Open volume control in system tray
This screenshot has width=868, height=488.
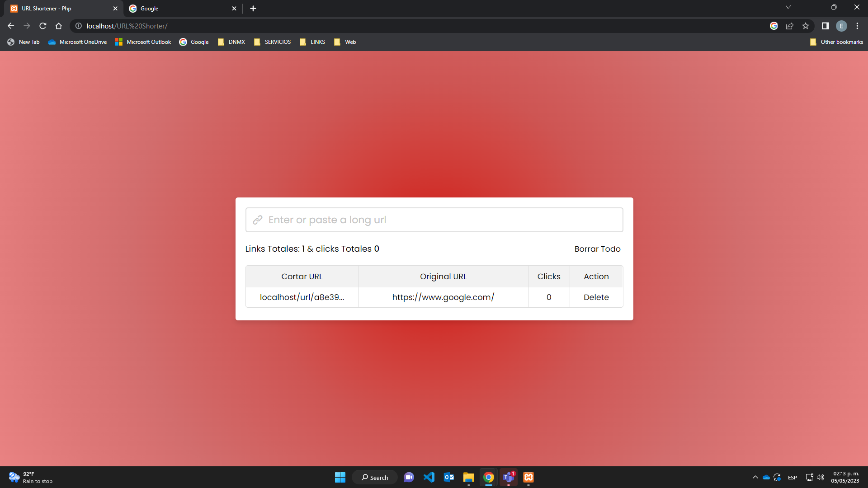(x=821, y=477)
